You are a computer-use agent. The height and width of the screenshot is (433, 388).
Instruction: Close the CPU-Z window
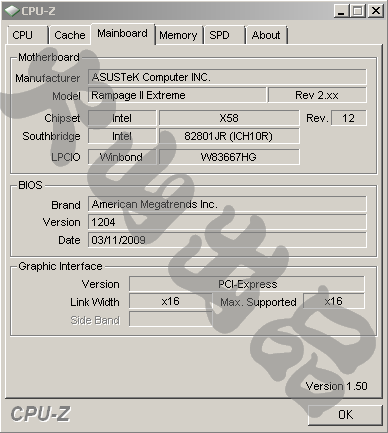coord(376,11)
